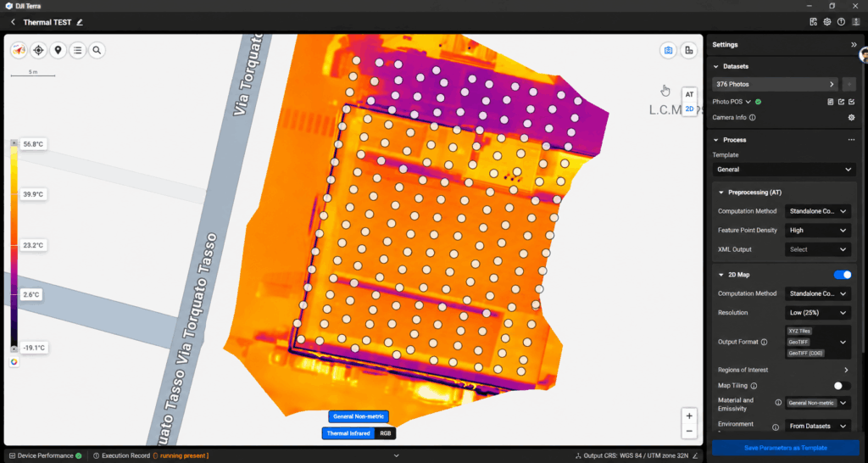Click the camera photo display icon
Image resolution: width=868 pixels, height=463 pixels.
pos(668,50)
